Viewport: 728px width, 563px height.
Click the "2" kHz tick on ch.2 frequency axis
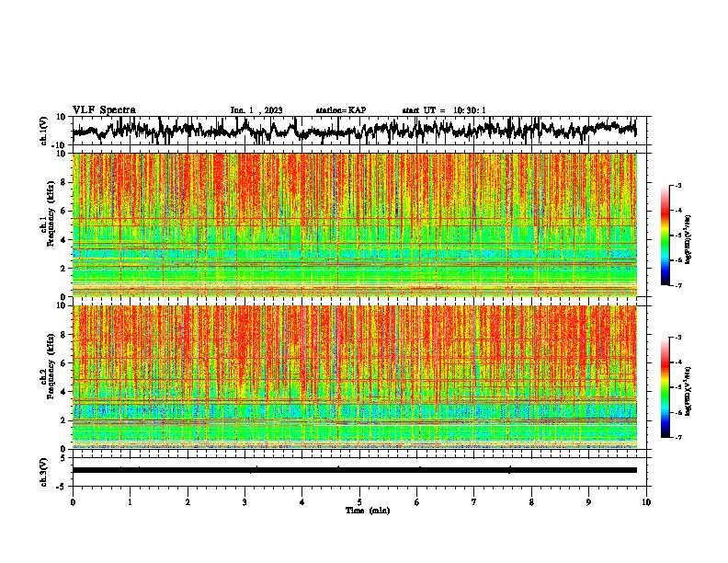pyautogui.click(x=63, y=420)
